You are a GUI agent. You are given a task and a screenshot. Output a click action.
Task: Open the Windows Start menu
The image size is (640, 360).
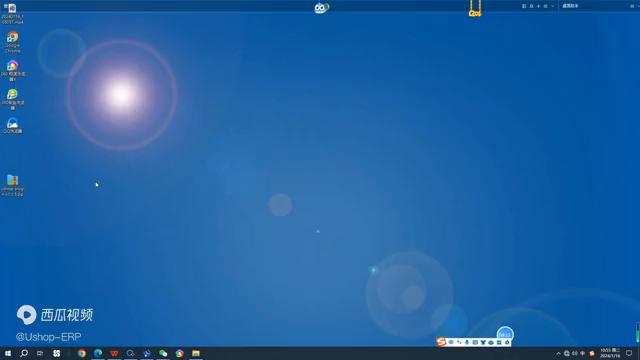[8, 353]
